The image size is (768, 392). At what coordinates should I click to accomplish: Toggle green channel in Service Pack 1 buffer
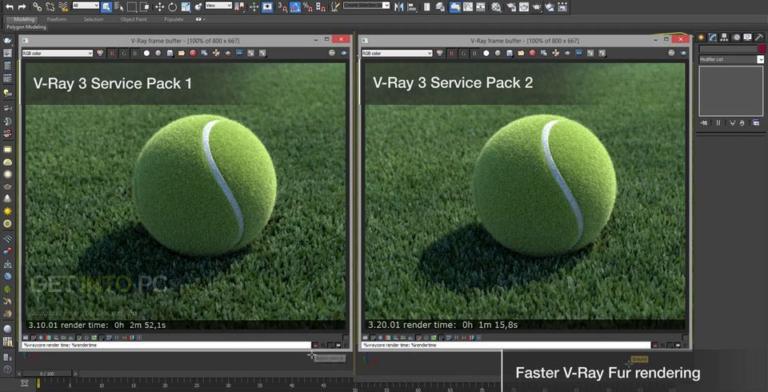(x=123, y=53)
